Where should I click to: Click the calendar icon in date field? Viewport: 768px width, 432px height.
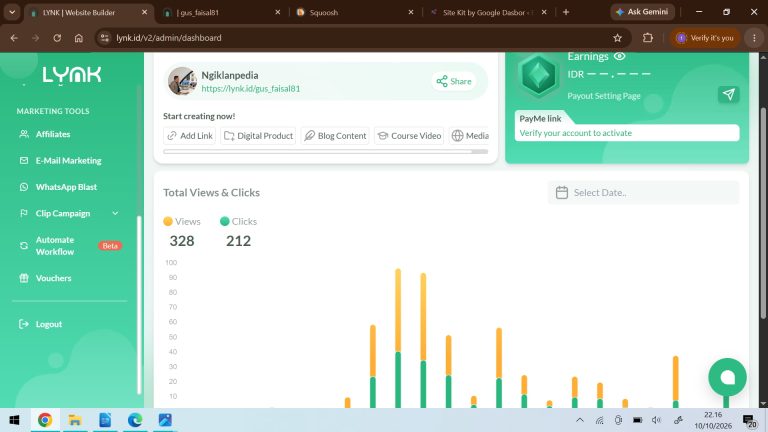[x=562, y=192]
